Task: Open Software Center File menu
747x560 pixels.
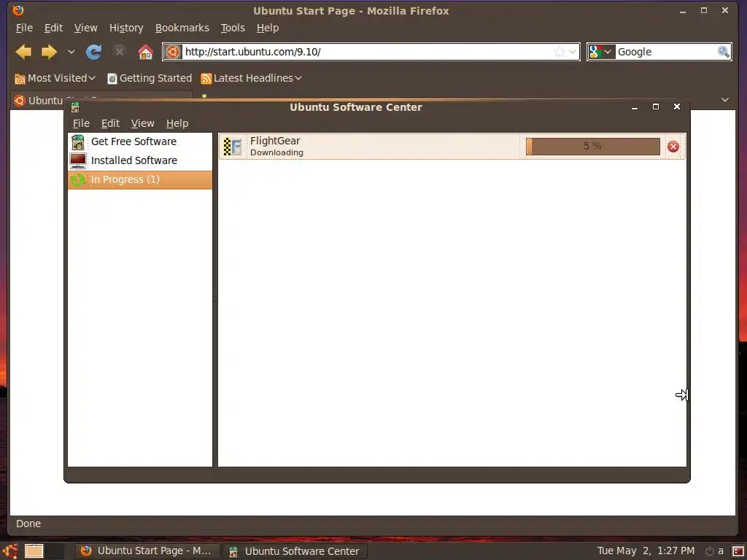Action: [81, 123]
